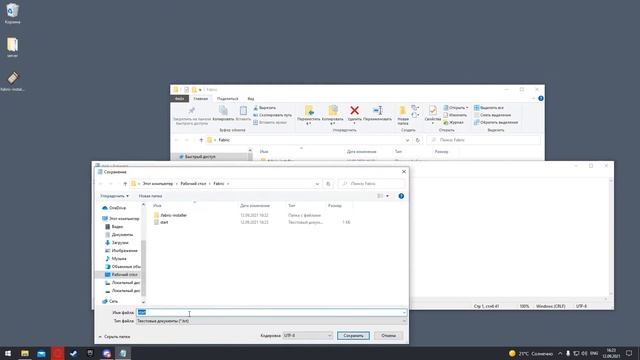This screenshot has width=640, height=360.
Task: Click the red Удалить icon
Action: (354, 110)
